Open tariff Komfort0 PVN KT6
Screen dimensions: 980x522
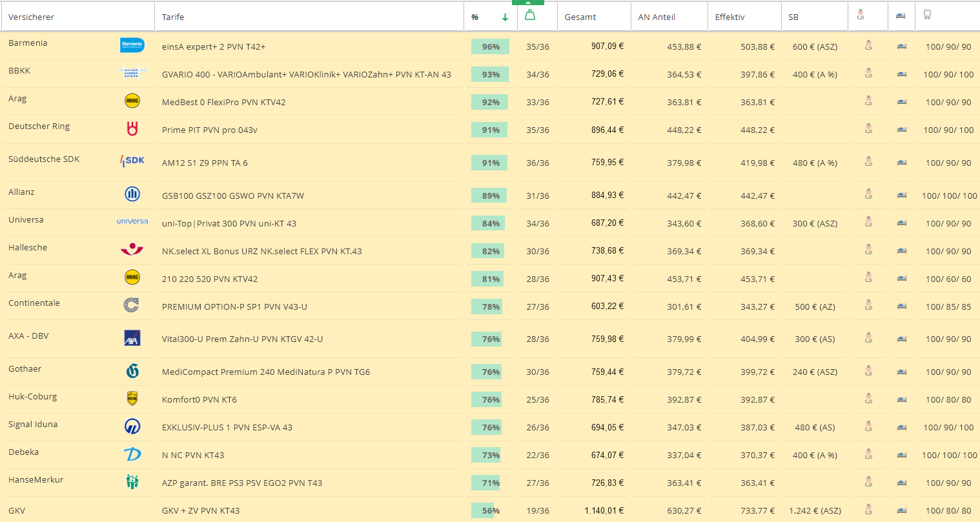click(199, 399)
